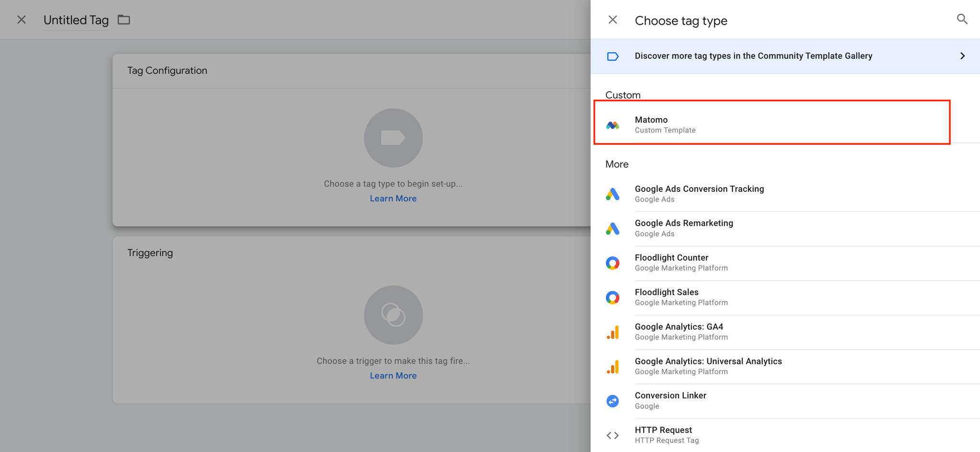
Task: Click the Google Analytics: GA4 icon
Action: pyautogui.click(x=612, y=332)
